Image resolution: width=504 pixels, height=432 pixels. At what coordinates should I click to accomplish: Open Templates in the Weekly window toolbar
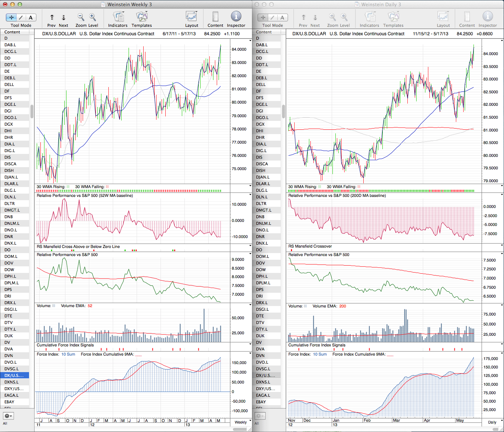point(141,17)
